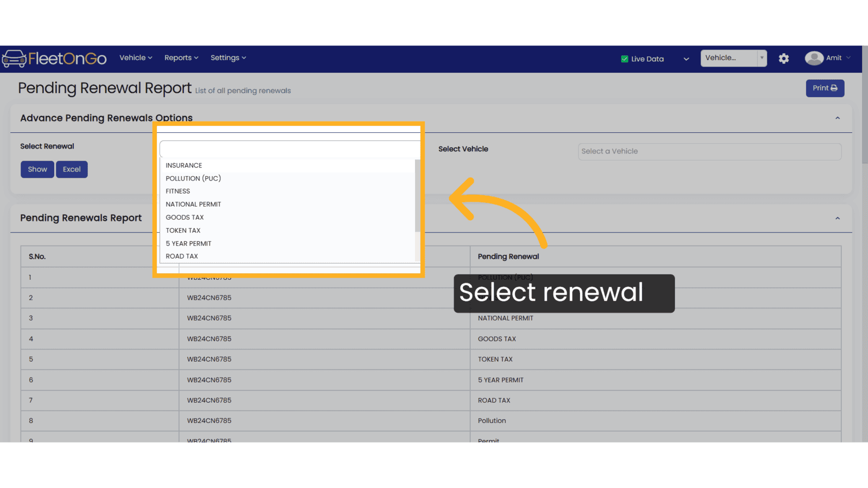Click the Pending Renewal column header
Screen dimensions: 868x488
655,256
